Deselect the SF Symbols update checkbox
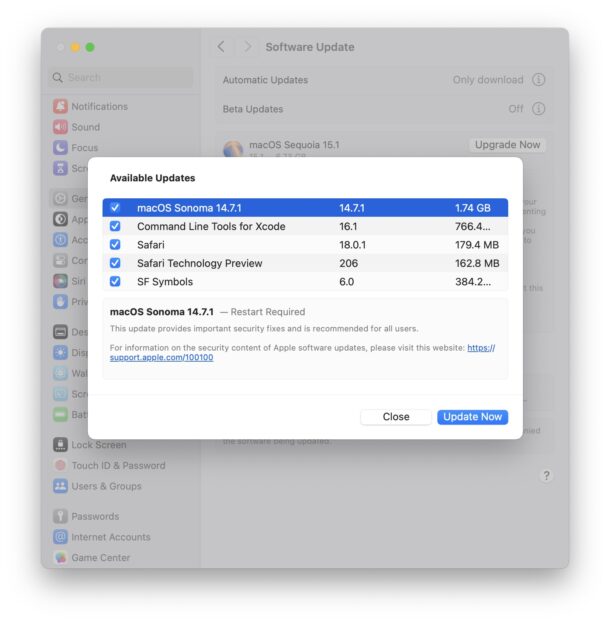 point(115,282)
